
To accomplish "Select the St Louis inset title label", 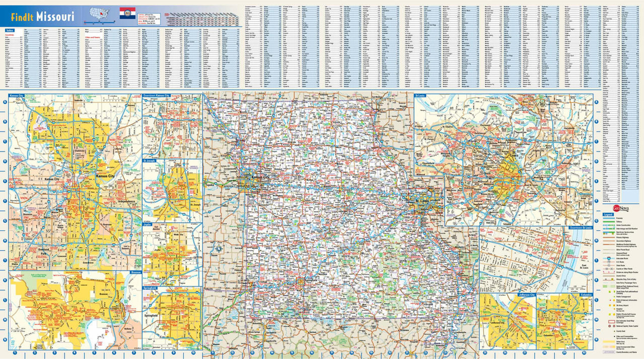I will [420, 96].
